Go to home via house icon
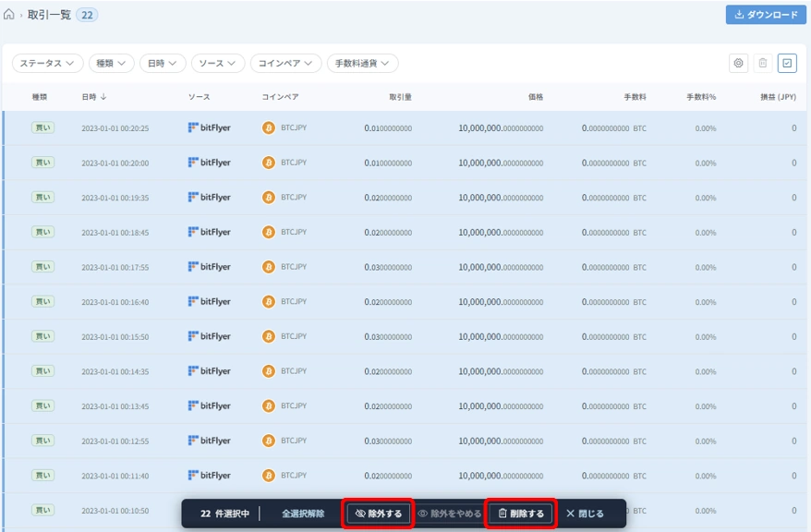 [x=9, y=15]
